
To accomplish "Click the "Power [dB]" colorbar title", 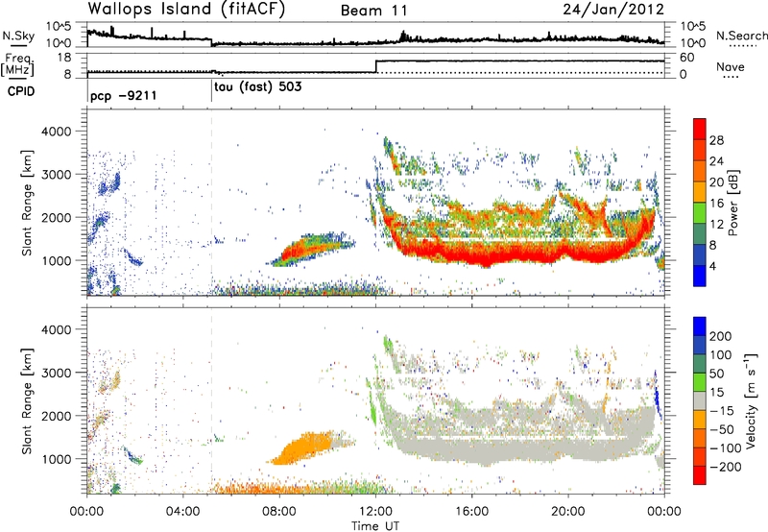I will click(732, 203).
